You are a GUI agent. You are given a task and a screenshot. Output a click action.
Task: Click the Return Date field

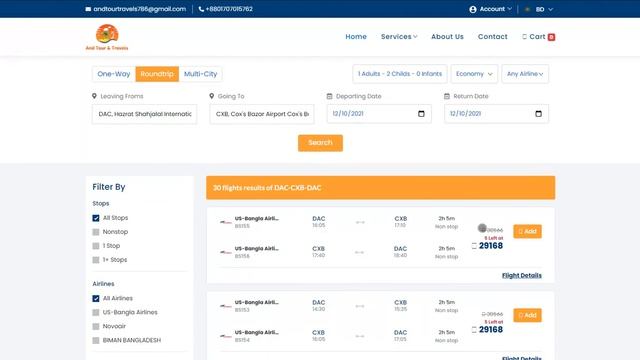click(496, 114)
